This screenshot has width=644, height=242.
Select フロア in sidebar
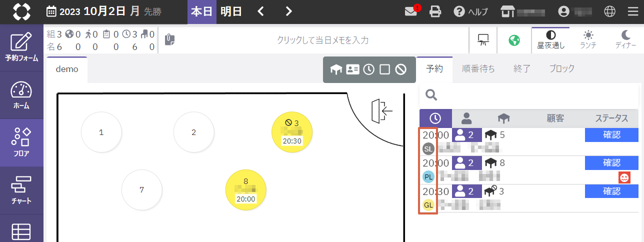(x=21, y=142)
